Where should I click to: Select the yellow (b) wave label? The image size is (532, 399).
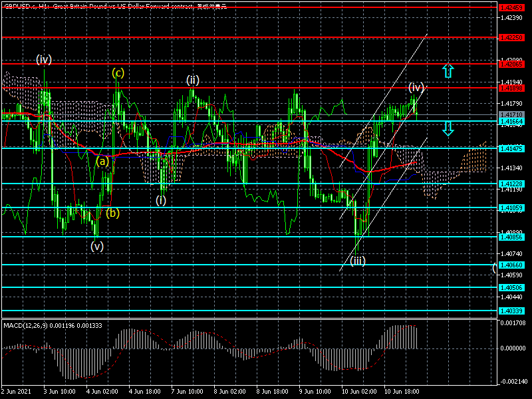[113, 213]
